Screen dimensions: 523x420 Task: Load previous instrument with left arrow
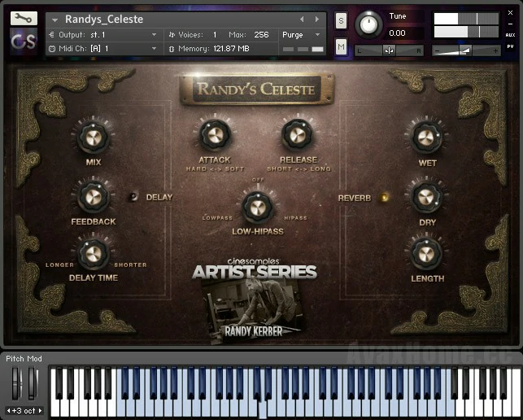coord(303,20)
